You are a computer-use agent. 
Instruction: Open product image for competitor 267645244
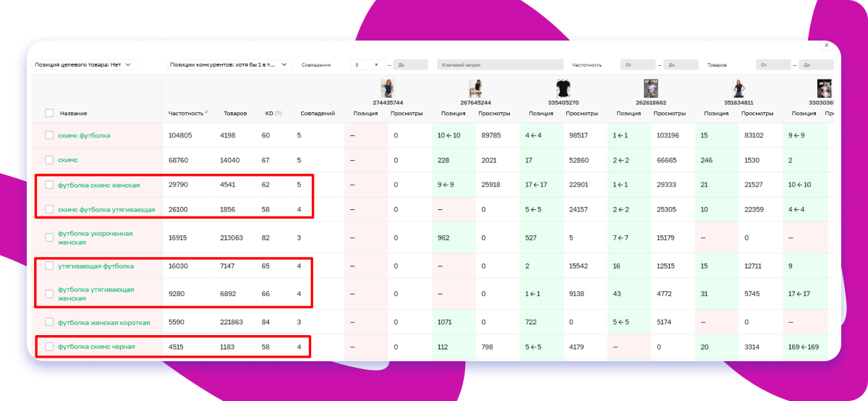point(475,88)
